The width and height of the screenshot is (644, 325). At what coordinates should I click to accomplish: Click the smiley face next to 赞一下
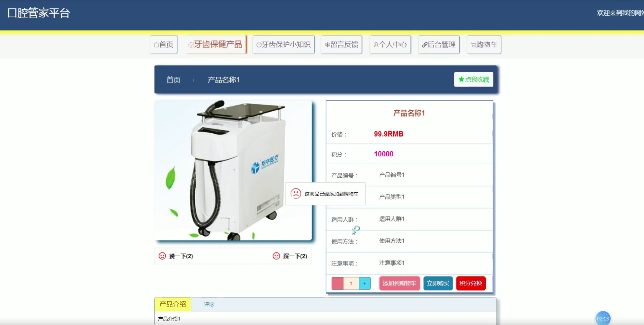click(162, 256)
